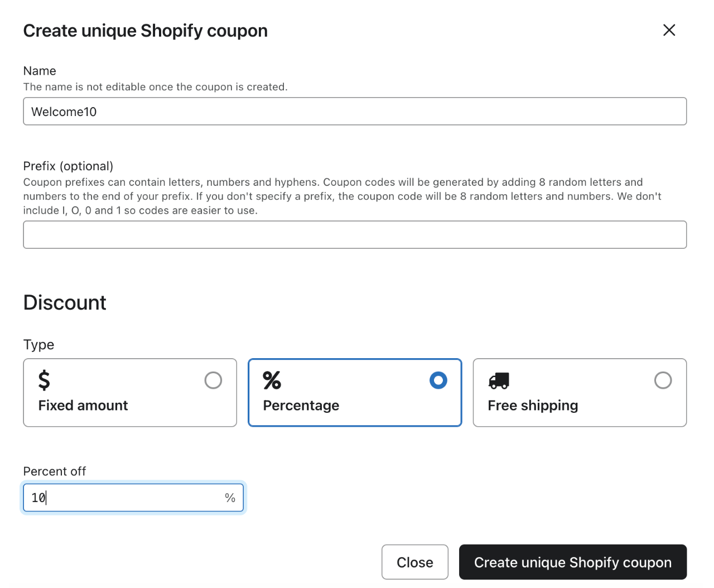Select the Fixed amount radio button

(213, 380)
